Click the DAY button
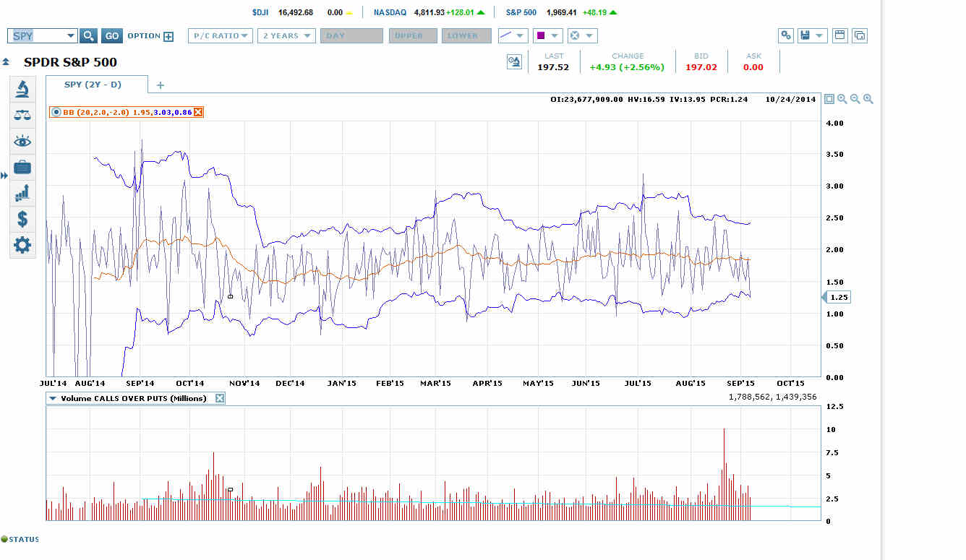The width and height of the screenshot is (966, 560). tap(351, 36)
